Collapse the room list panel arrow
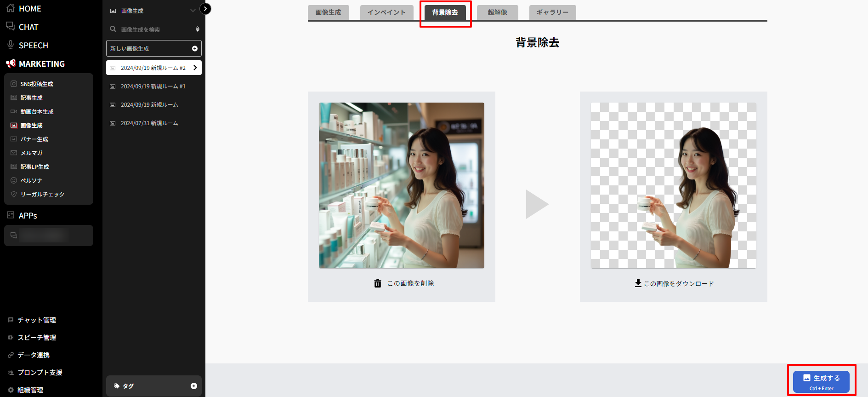Image resolution: width=868 pixels, height=397 pixels. pos(205,9)
